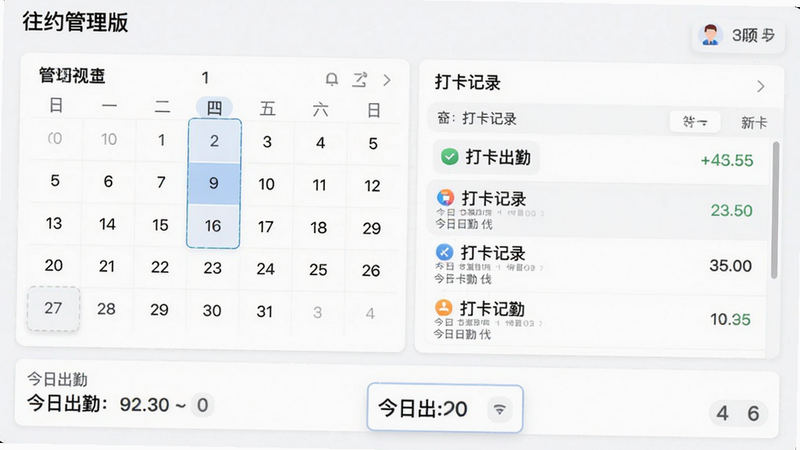Click the orange person icon of the 10.35 record
This screenshot has height=450, width=800.
[444, 307]
